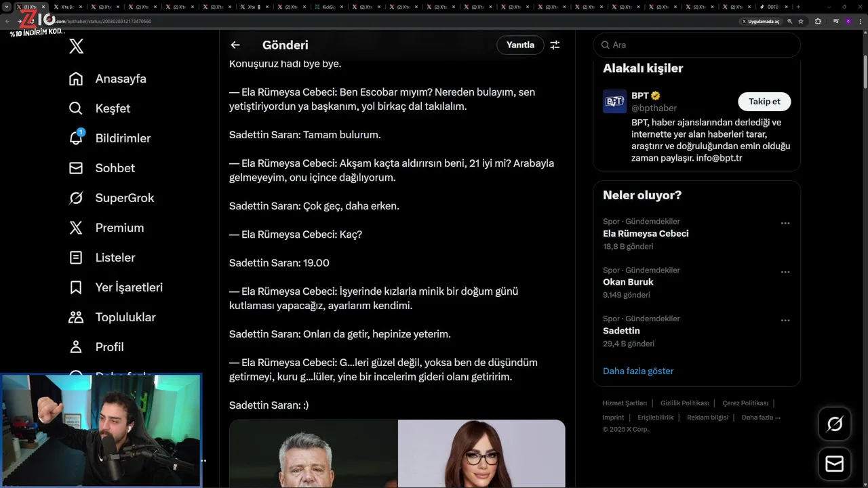Viewport: 868px width, 488px height.
Task: Open browser tab search dropdown arrow
Action: pyautogui.click(x=7, y=7)
